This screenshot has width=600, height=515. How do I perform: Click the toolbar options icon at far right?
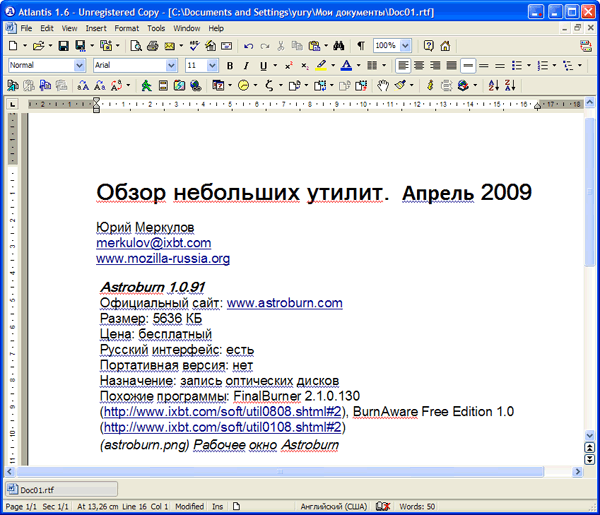click(x=586, y=46)
